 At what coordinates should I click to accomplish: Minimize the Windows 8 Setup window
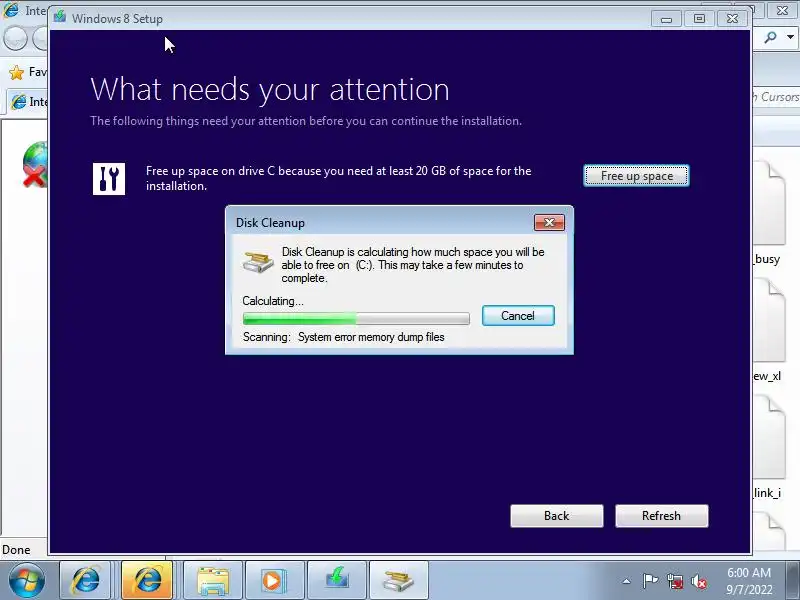pyautogui.click(x=666, y=19)
